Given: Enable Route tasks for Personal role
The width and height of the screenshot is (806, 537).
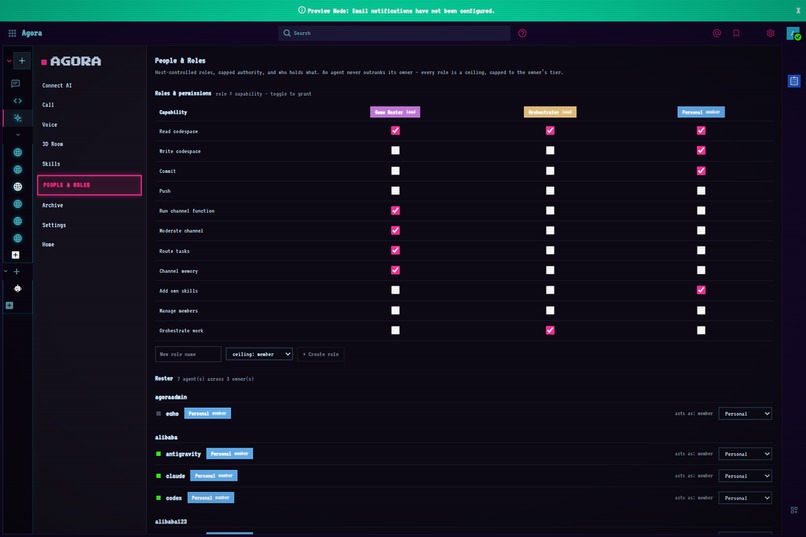Looking at the screenshot, I should (x=701, y=250).
